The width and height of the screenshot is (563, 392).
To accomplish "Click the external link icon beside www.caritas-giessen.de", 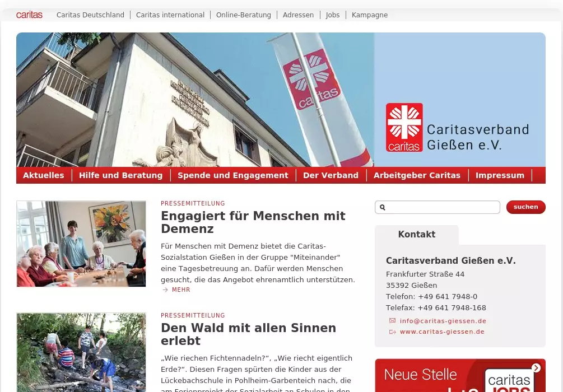I will [392, 332].
